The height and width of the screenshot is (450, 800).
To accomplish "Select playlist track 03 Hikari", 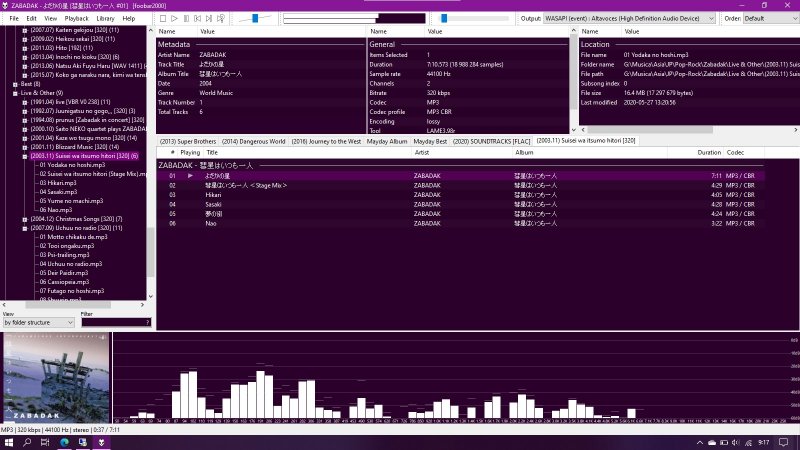I will pos(460,195).
